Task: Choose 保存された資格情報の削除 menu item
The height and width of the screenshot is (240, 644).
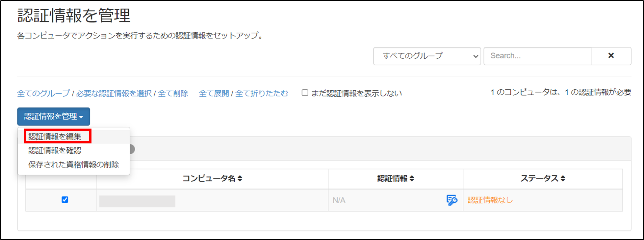Action: click(x=74, y=165)
